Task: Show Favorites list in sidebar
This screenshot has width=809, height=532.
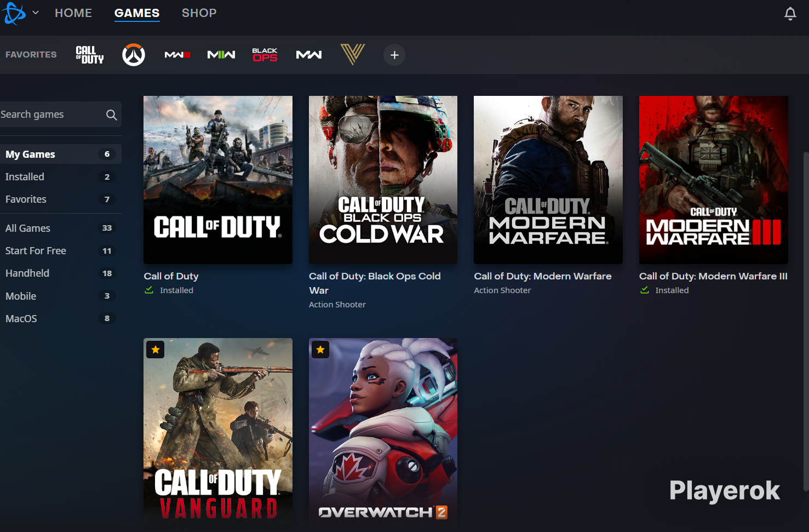Action: tap(61, 199)
